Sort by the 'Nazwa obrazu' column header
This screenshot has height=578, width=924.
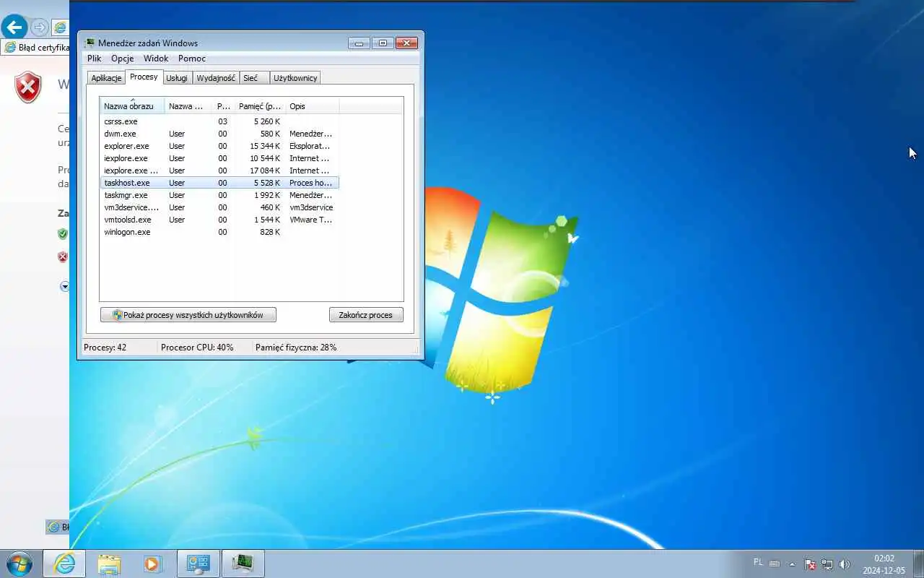(132, 106)
